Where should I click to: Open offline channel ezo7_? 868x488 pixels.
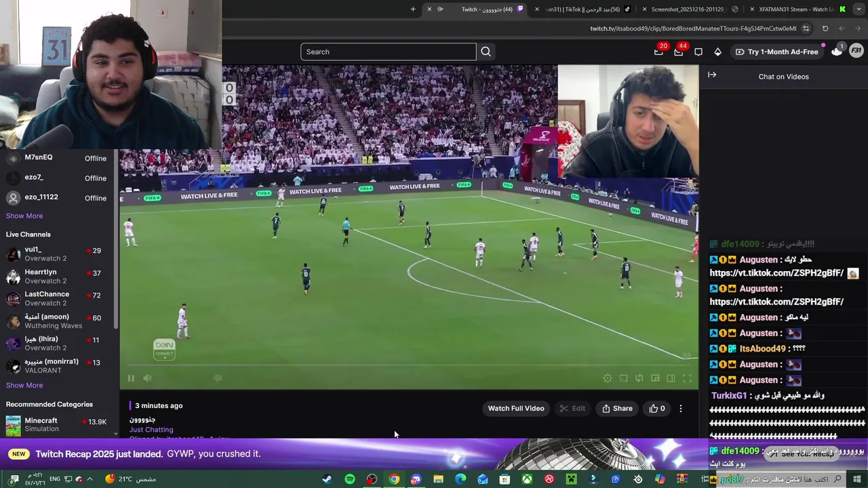click(x=58, y=178)
